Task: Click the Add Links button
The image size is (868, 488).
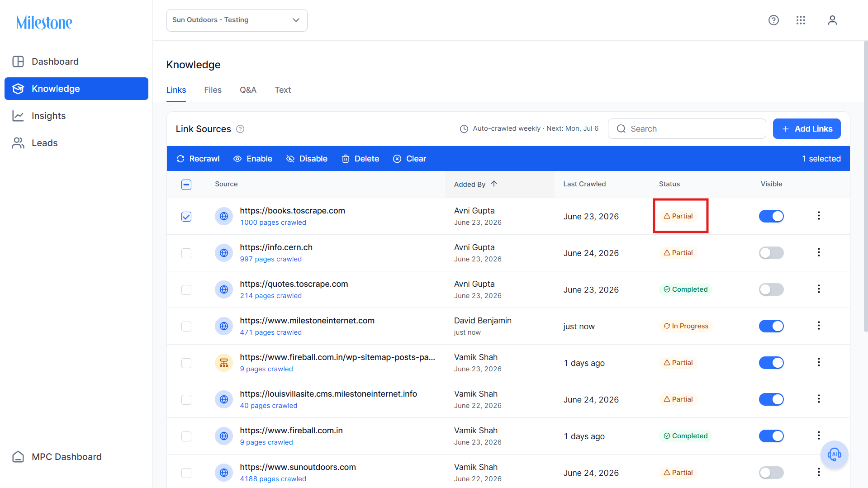Action: coord(807,129)
